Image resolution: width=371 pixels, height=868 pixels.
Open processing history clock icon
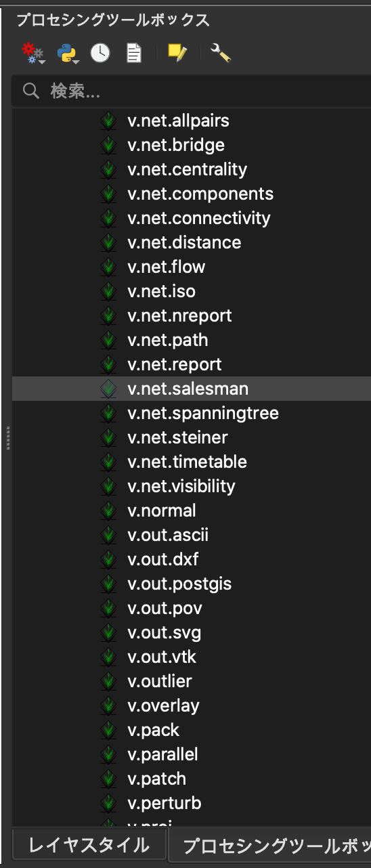(x=100, y=53)
